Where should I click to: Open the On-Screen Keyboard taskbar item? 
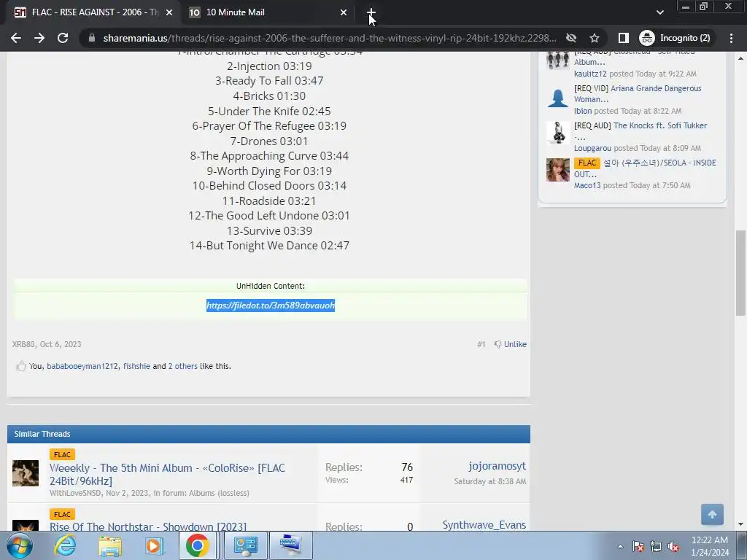click(x=291, y=545)
